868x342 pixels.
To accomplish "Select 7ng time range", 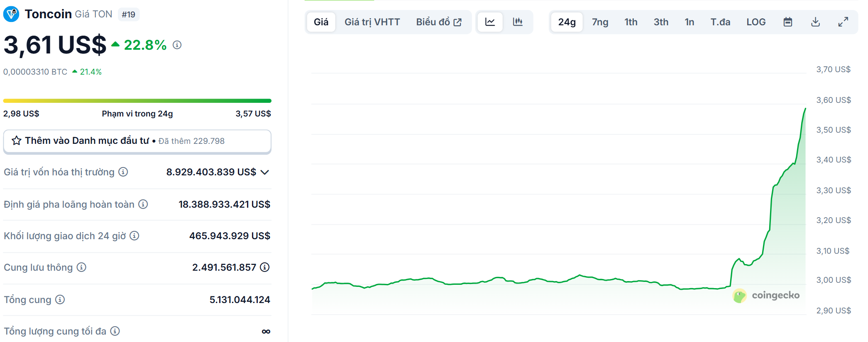I will (600, 22).
